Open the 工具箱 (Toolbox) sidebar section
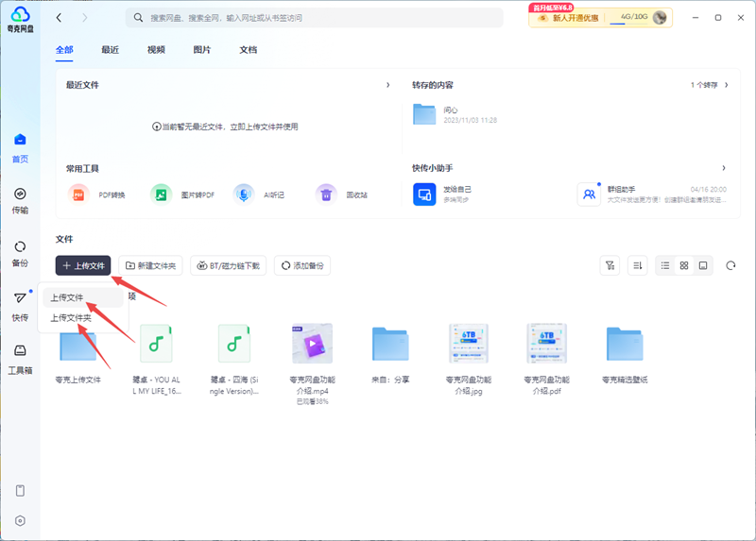The height and width of the screenshot is (541, 756). tap(20, 358)
